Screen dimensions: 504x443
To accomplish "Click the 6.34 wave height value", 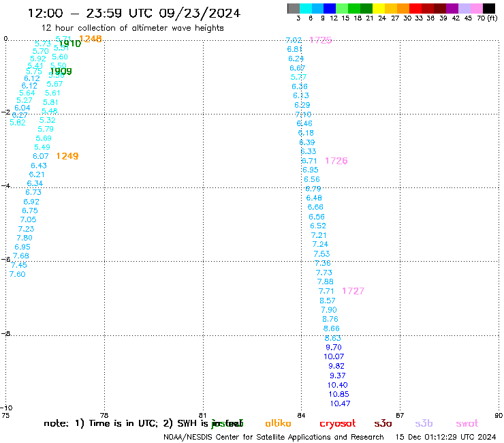I will click(x=35, y=183).
